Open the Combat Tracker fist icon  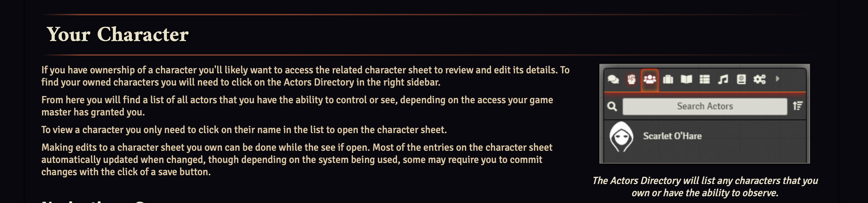coord(632,80)
